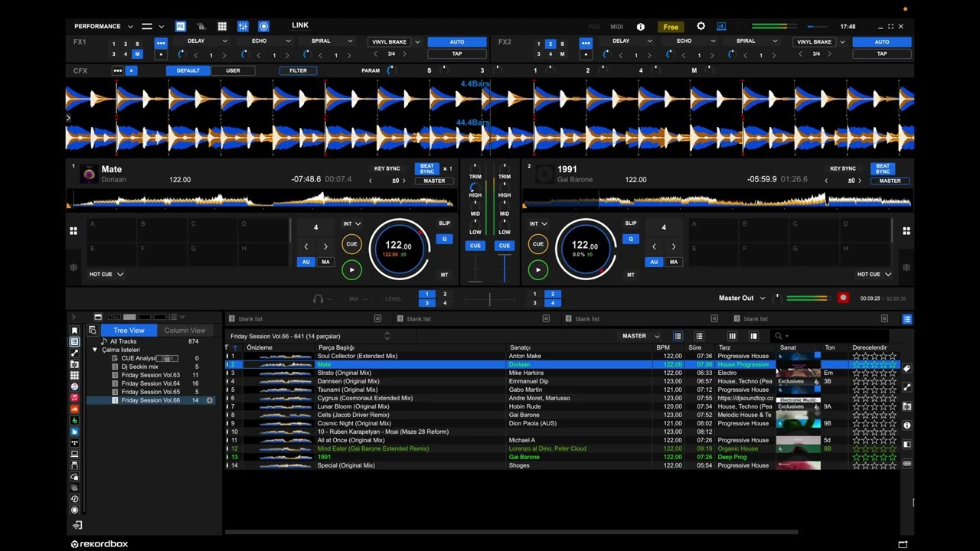Toggle deck 1 MT master tempo

tap(444, 275)
